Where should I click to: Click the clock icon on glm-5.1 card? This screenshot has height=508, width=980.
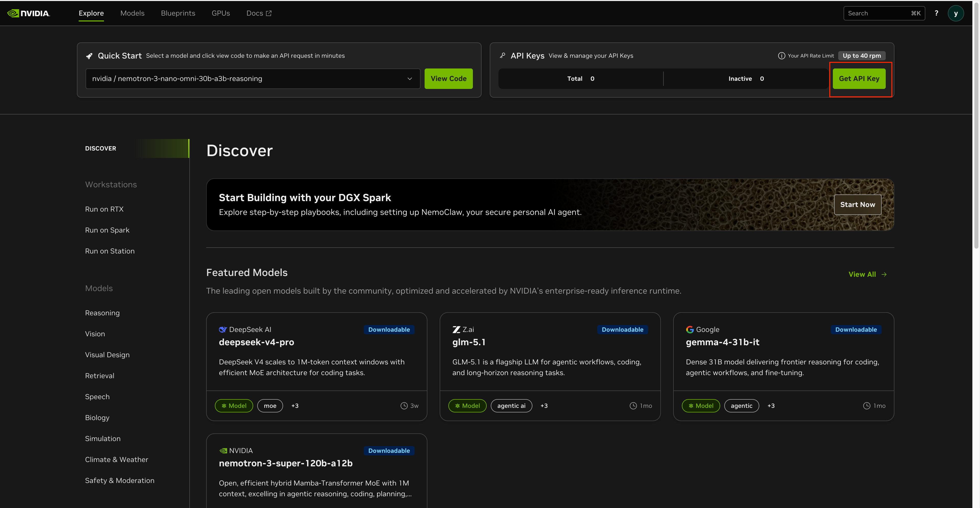633,406
